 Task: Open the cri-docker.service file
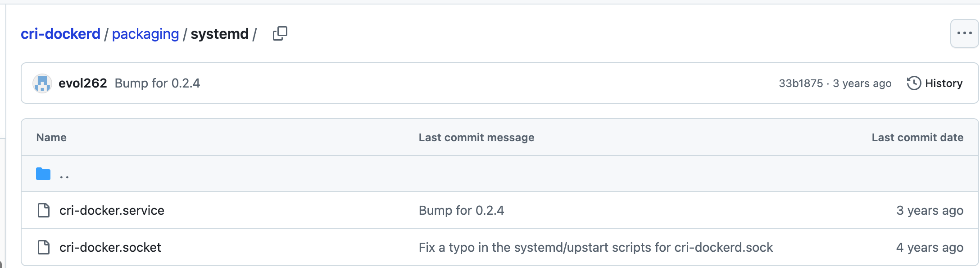(112, 210)
